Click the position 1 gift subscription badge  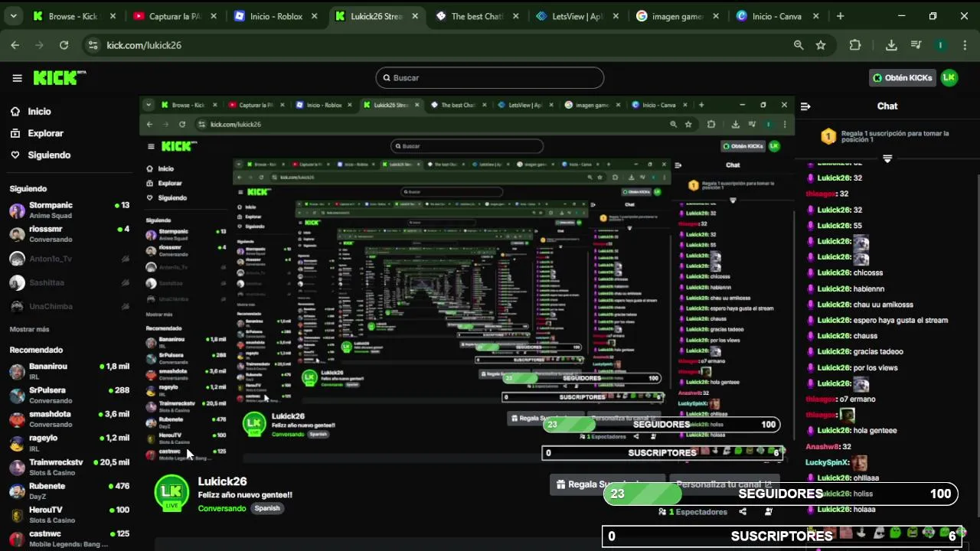[x=828, y=137]
